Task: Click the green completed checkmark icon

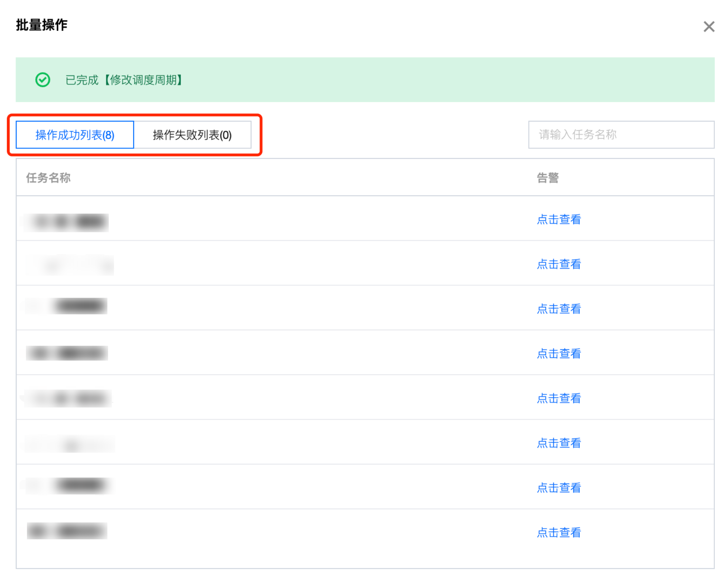Action: [43, 80]
